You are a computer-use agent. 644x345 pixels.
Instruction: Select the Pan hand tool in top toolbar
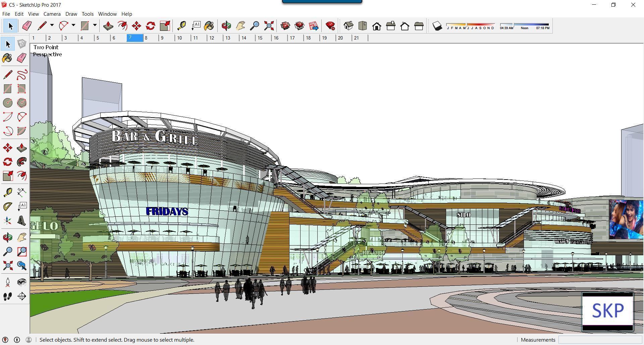[240, 26]
